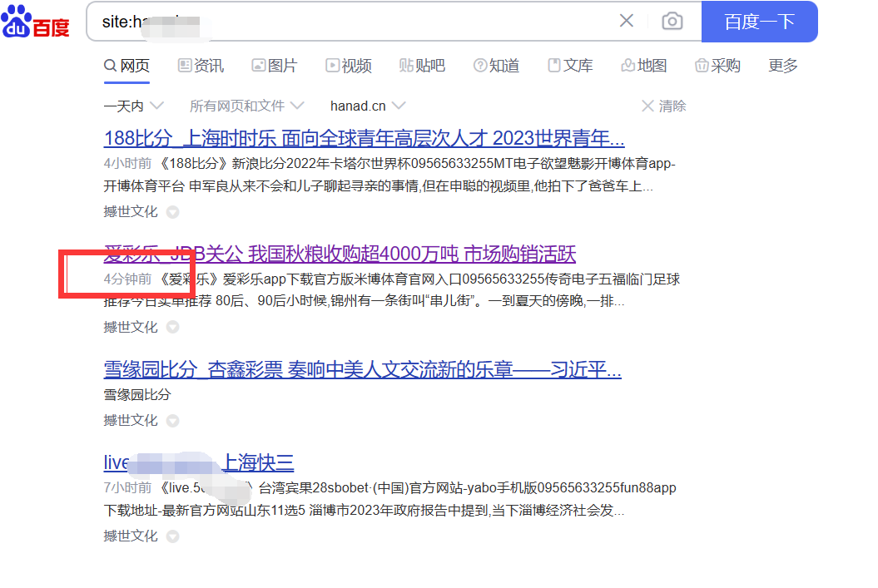Go to the 知道 tab

tap(496, 66)
